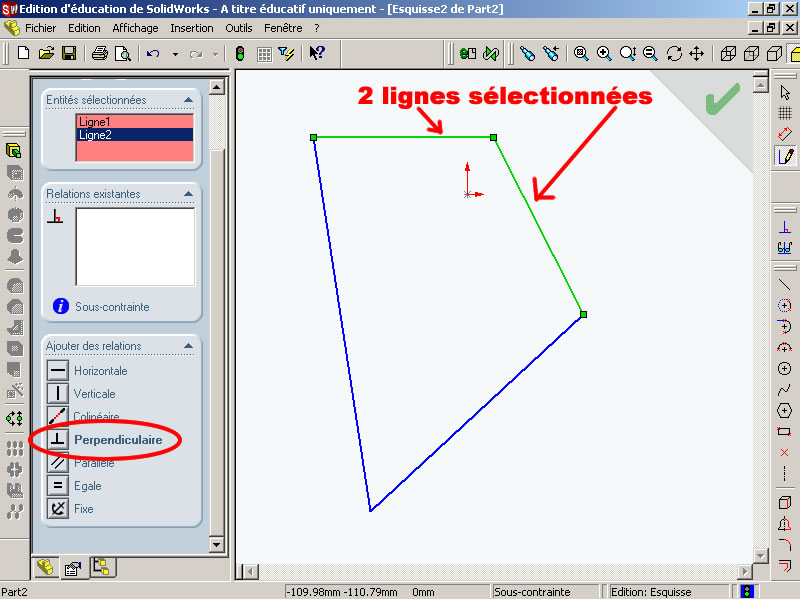Add the Colinéaire relation
The width and height of the screenshot is (800, 600).
83,416
